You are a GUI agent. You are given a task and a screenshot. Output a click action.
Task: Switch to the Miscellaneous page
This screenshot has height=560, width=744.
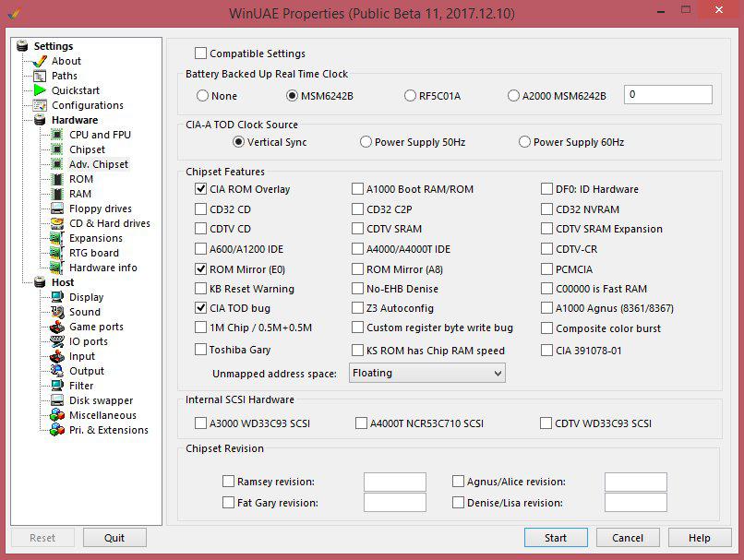pyautogui.click(x=103, y=415)
